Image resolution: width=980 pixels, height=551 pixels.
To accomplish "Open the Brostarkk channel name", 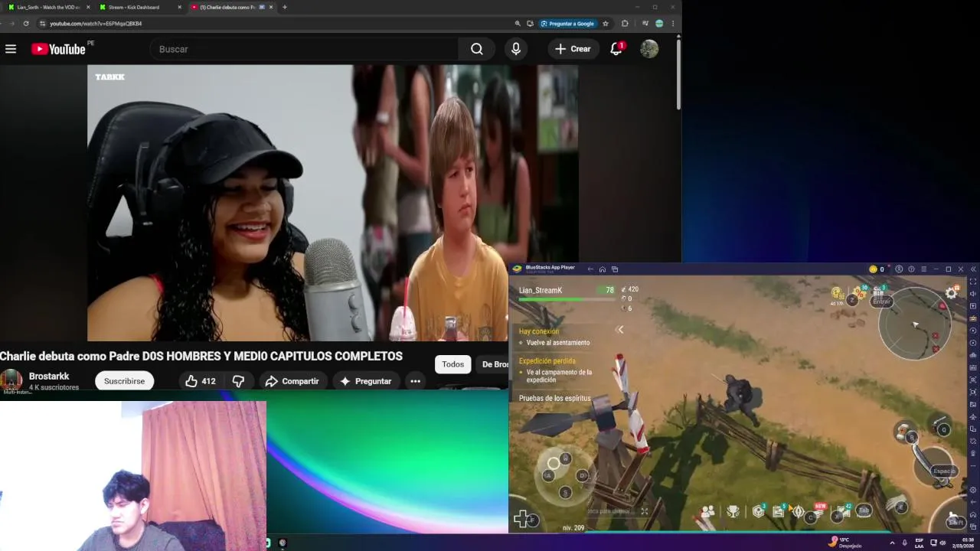I will coord(49,377).
